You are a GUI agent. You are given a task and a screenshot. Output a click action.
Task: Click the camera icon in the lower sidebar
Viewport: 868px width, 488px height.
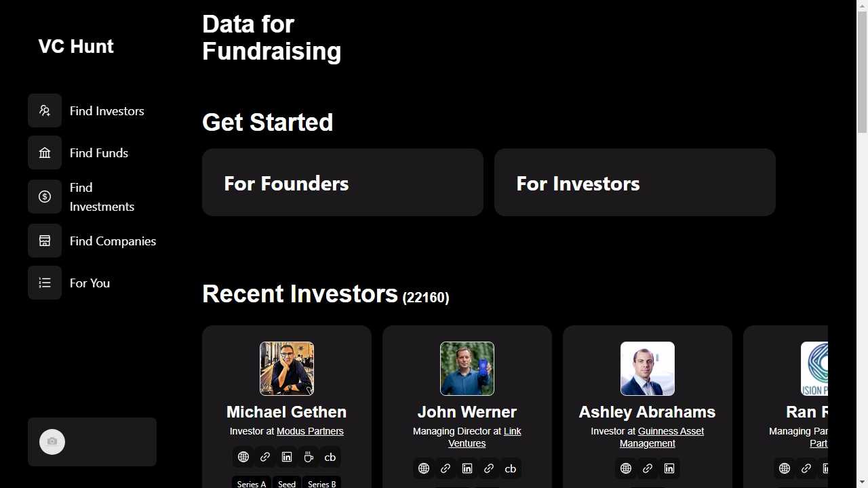[x=52, y=442]
